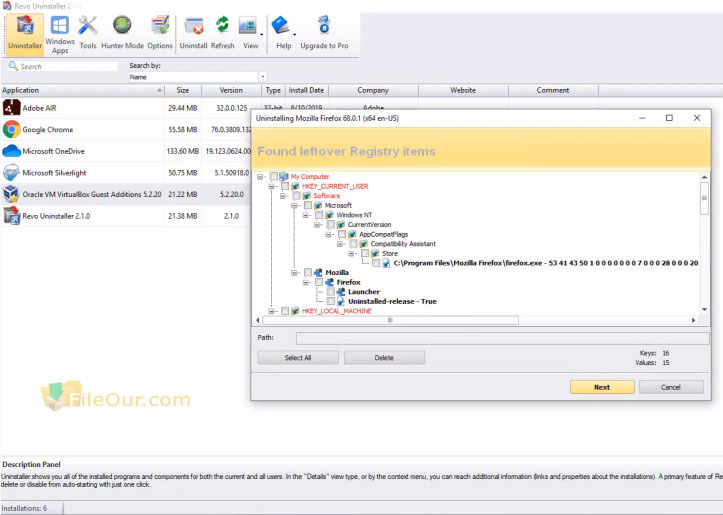Click the My Computer tree icon
Viewport: 723px width, 515px height.
tap(284, 177)
